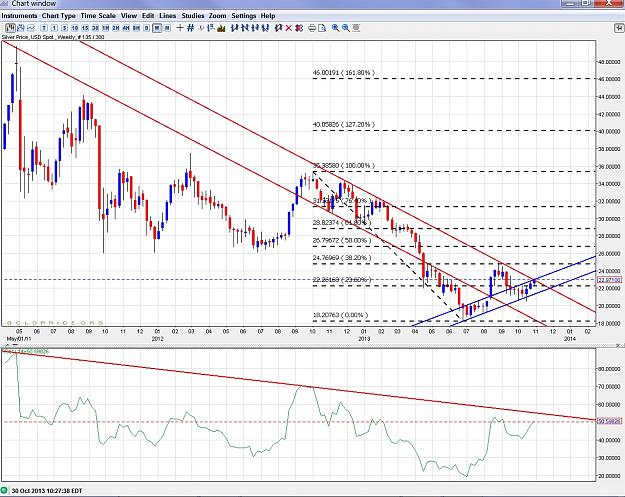Select the tick (T) timeframe button
The width and height of the screenshot is (625, 497).
click(44, 28)
